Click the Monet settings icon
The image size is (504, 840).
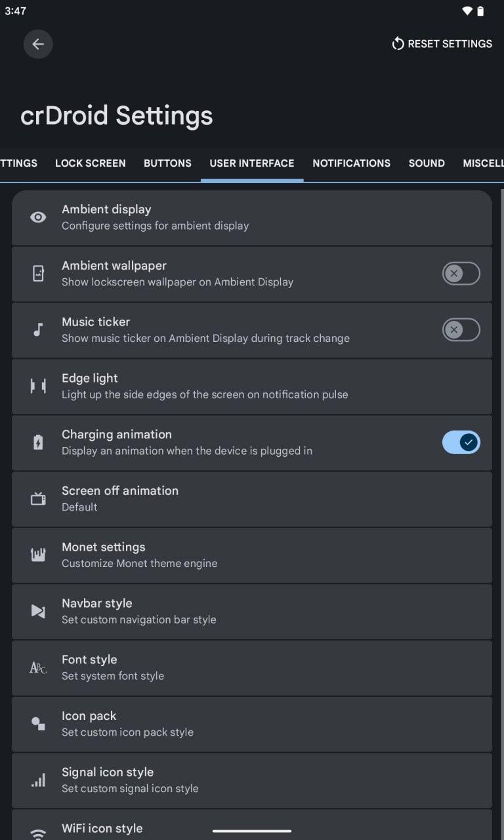click(38, 555)
